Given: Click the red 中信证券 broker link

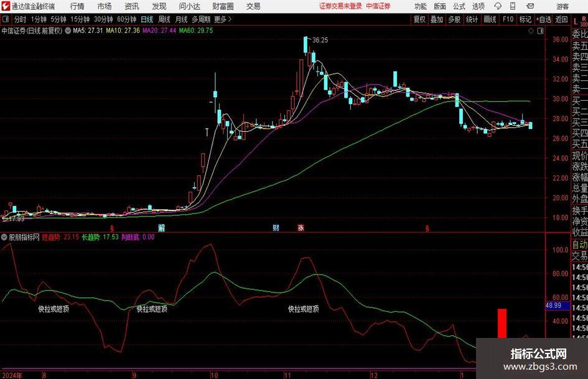Looking at the screenshot, I should [x=378, y=6].
